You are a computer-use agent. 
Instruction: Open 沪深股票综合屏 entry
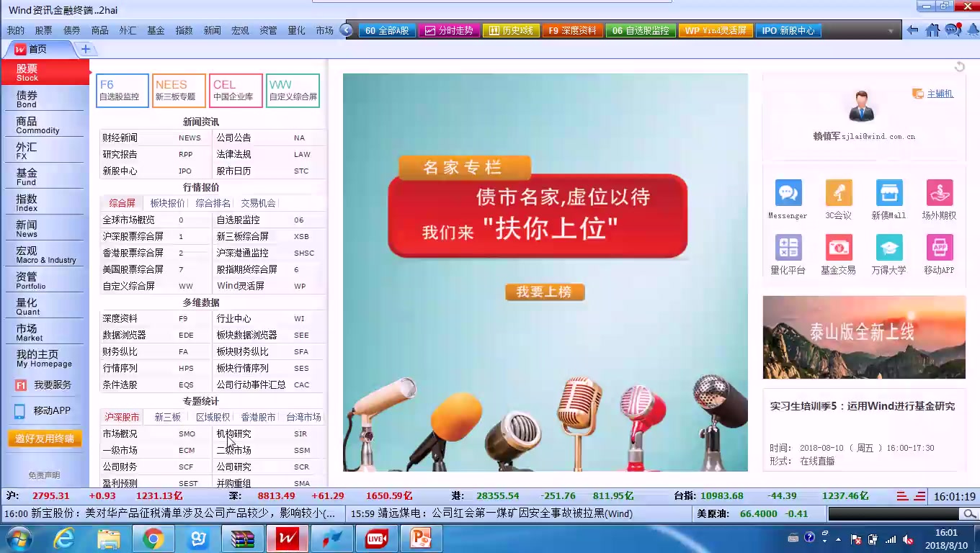click(156, 236)
